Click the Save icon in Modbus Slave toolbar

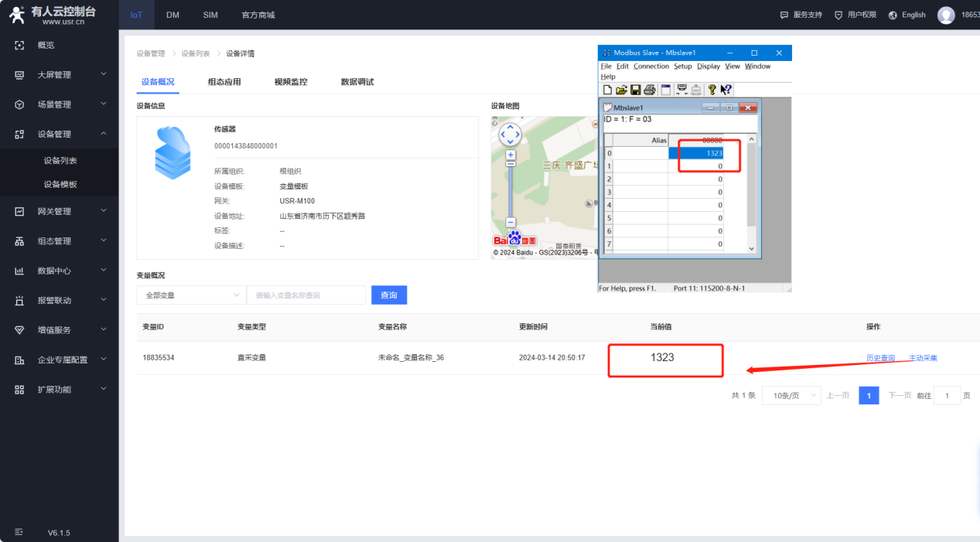[635, 90]
